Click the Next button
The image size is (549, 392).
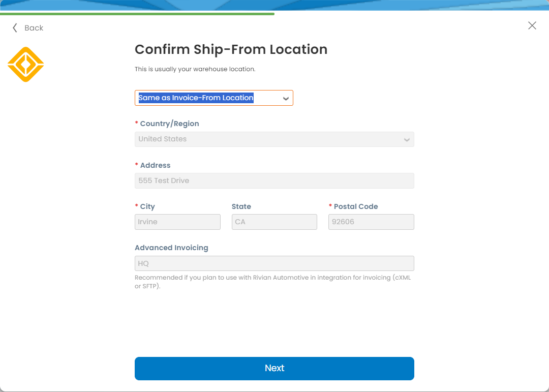point(274,368)
